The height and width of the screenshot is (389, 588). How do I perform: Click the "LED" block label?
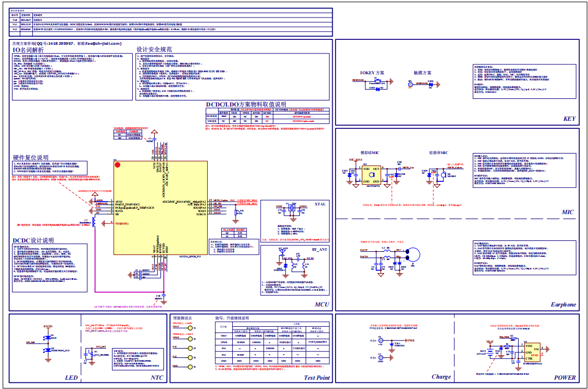tap(71, 378)
